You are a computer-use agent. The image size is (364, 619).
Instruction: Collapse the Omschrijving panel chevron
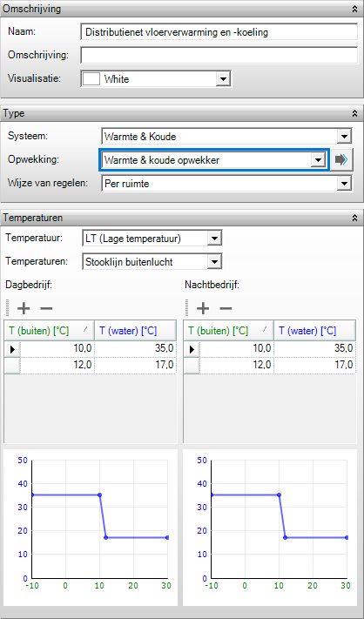click(354, 10)
